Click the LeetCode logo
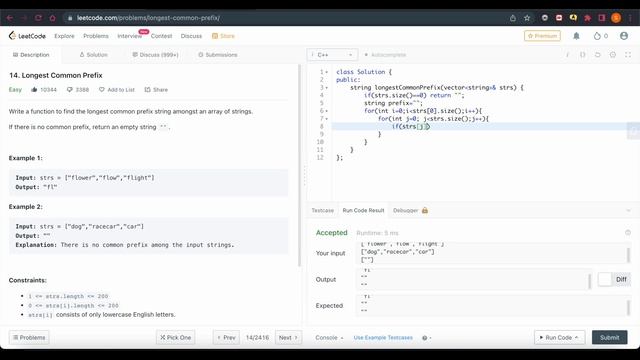 pos(27,36)
